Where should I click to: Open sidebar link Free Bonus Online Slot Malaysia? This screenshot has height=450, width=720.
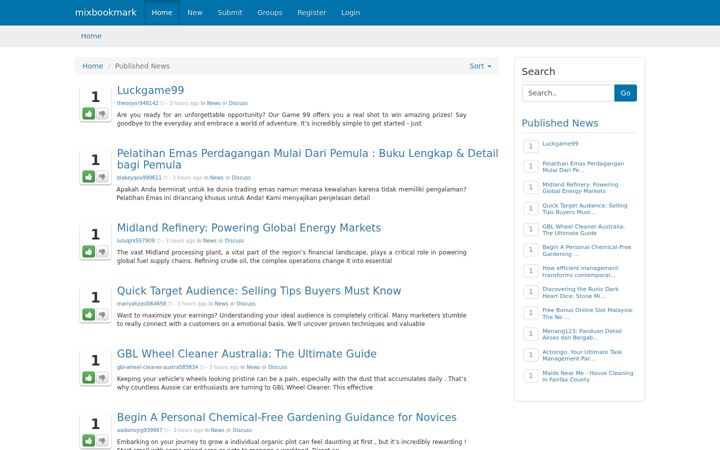click(587, 314)
